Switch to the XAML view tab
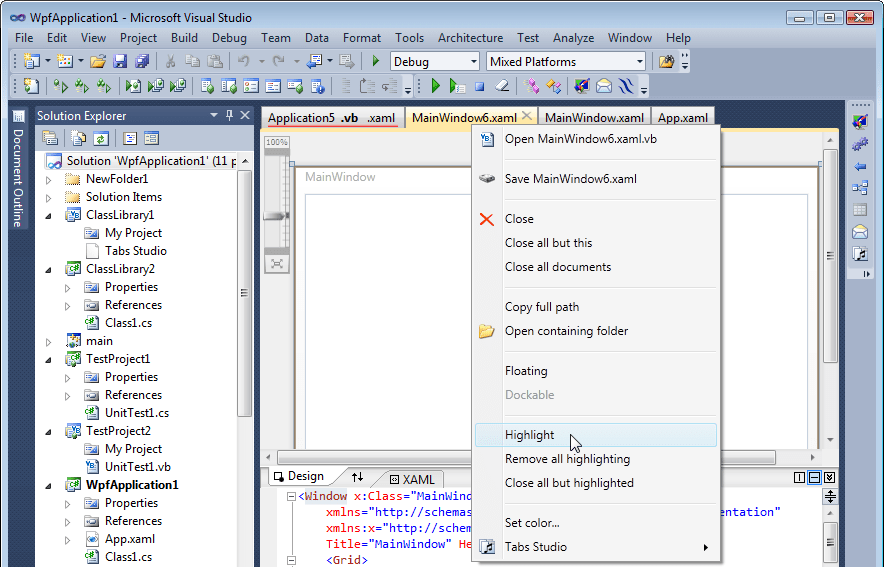The height and width of the screenshot is (567, 884). pyautogui.click(x=413, y=480)
